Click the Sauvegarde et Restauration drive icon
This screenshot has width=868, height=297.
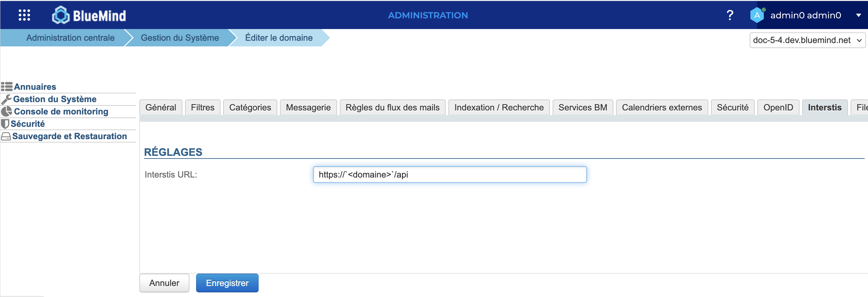click(x=6, y=136)
